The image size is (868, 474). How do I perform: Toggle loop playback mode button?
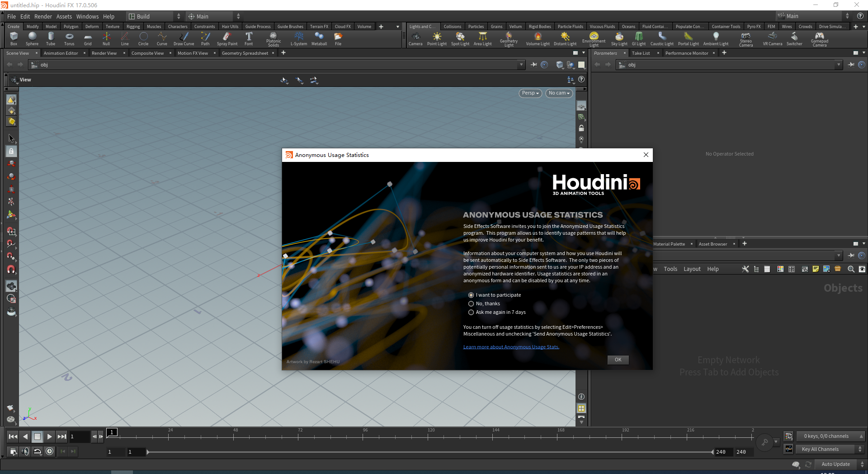click(38, 451)
